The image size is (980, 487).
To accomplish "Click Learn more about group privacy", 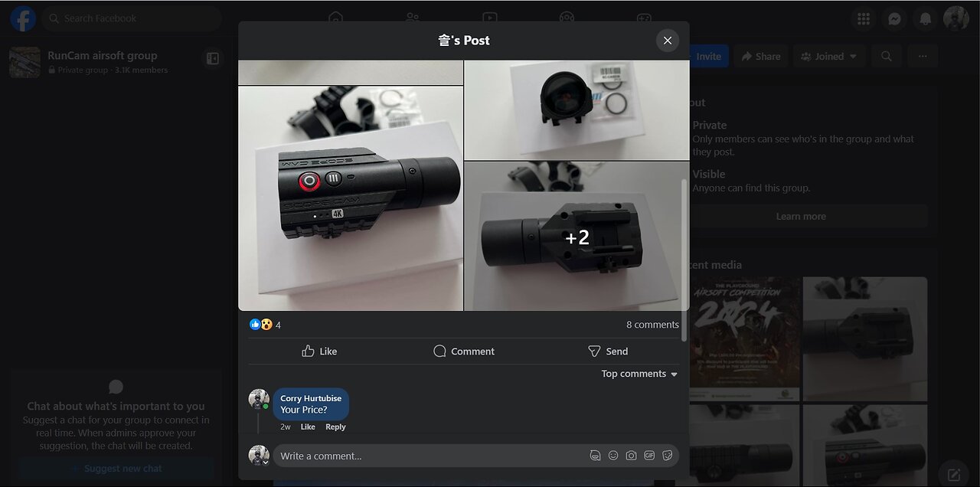I will pyautogui.click(x=801, y=217).
